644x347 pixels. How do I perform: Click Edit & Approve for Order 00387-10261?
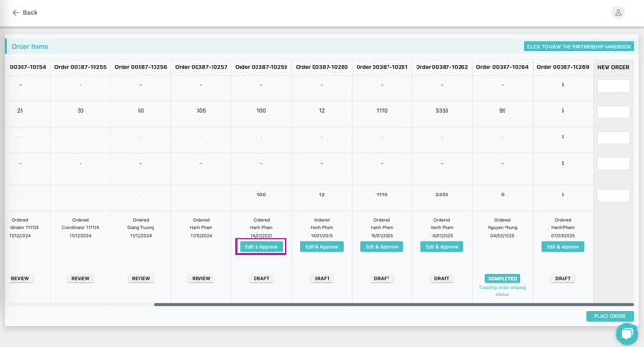pyautogui.click(x=382, y=247)
